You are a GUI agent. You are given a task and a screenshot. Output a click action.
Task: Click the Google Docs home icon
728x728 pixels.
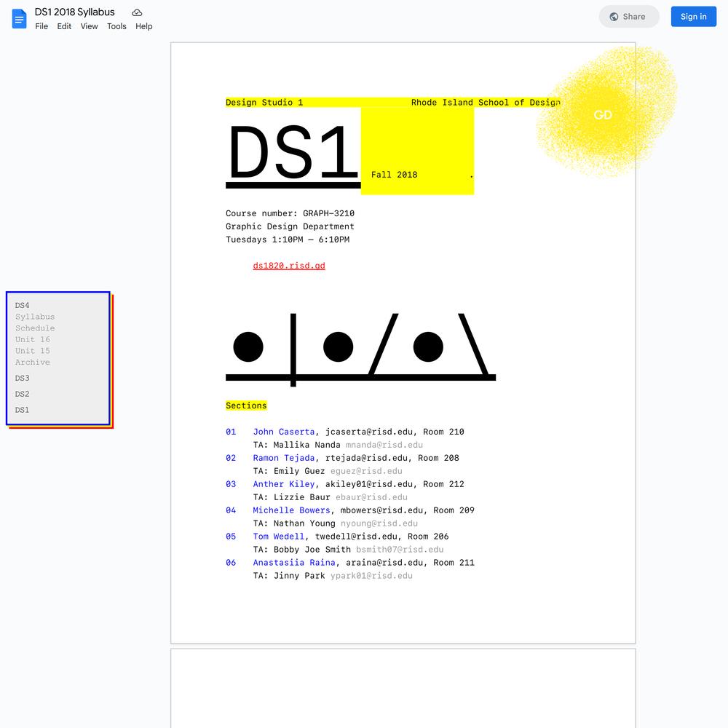tap(19, 19)
